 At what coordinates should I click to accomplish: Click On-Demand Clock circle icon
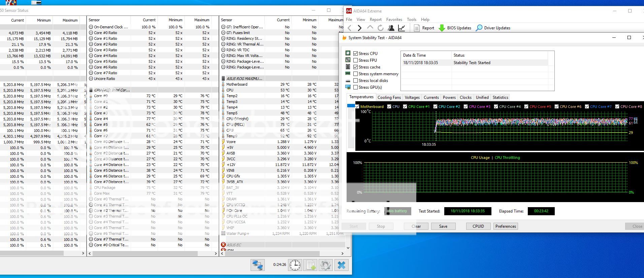pos(91,27)
